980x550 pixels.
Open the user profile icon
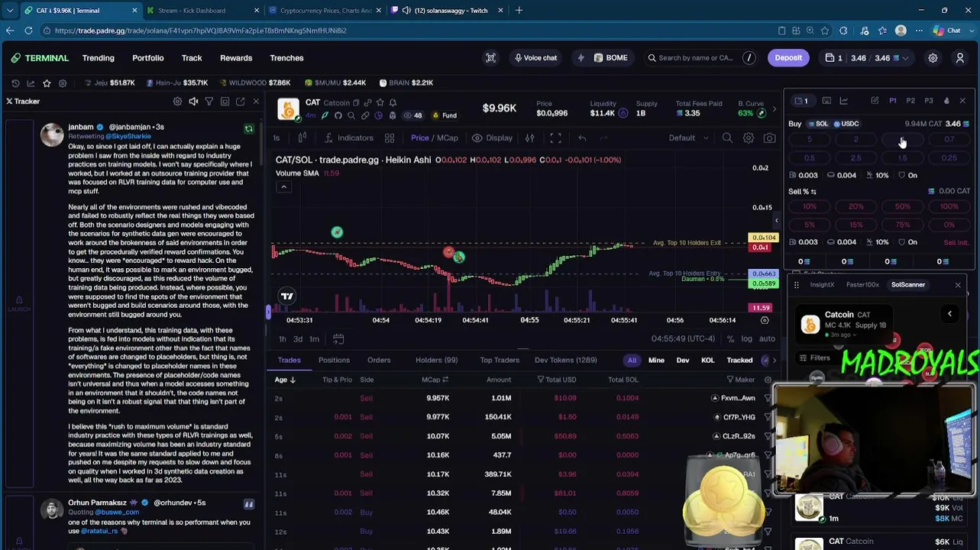[x=960, y=58]
